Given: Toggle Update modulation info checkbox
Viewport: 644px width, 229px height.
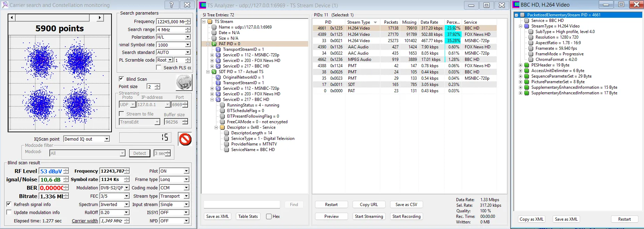Looking at the screenshot, I should [x=9, y=212].
